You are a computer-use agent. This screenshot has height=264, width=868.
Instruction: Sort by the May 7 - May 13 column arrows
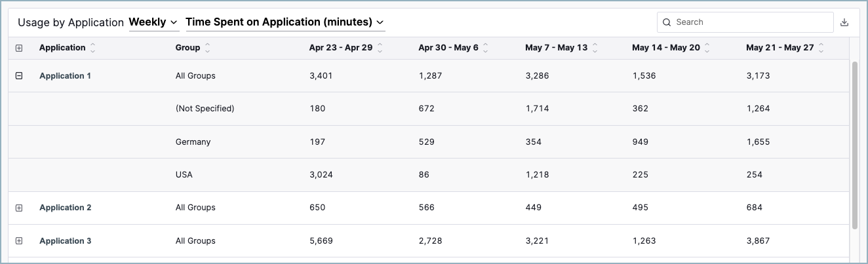click(x=595, y=48)
